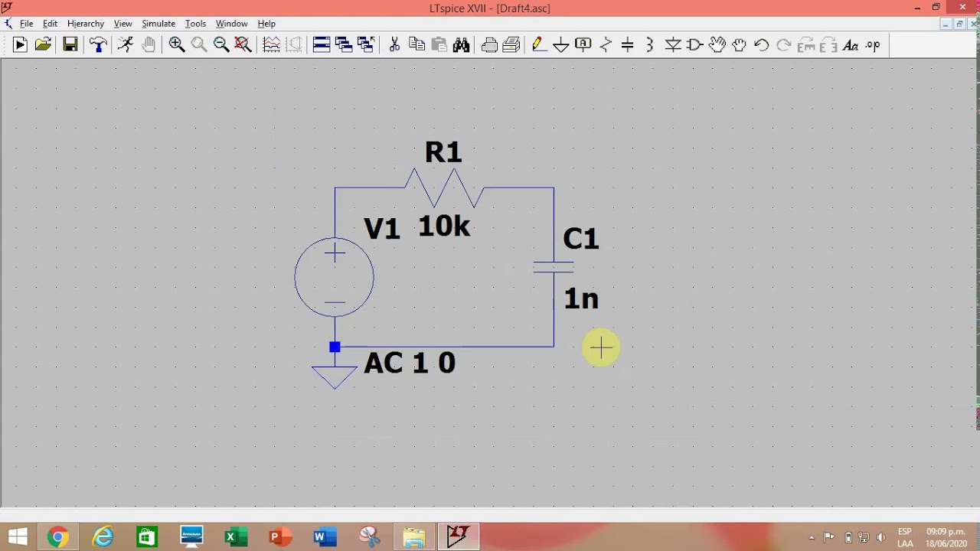This screenshot has height=551, width=980.
Task: Open the Tools menu
Action: (195, 24)
